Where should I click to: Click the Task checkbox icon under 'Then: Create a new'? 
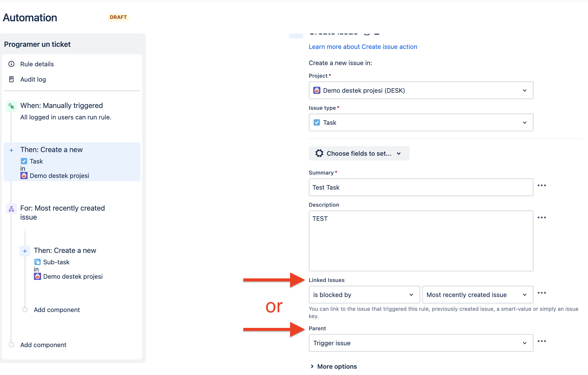pos(24,161)
